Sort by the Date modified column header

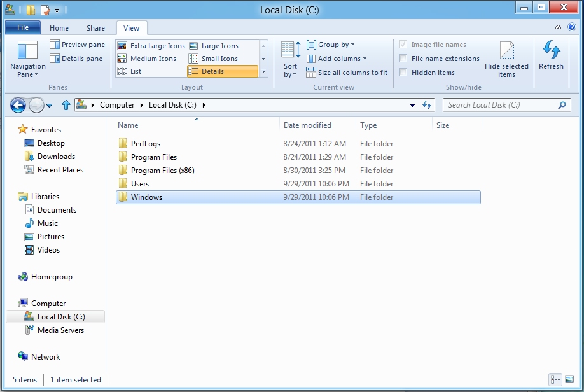(x=317, y=125)
